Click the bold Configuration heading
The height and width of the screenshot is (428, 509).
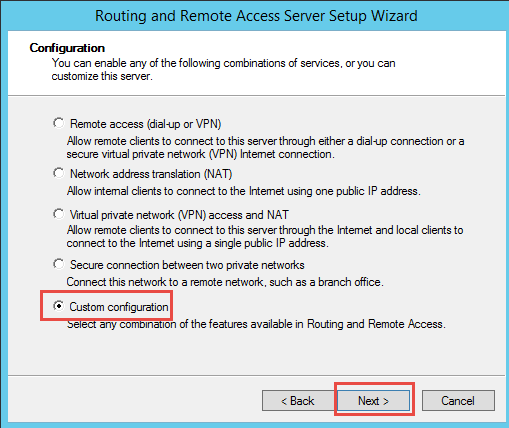(67, 48)
